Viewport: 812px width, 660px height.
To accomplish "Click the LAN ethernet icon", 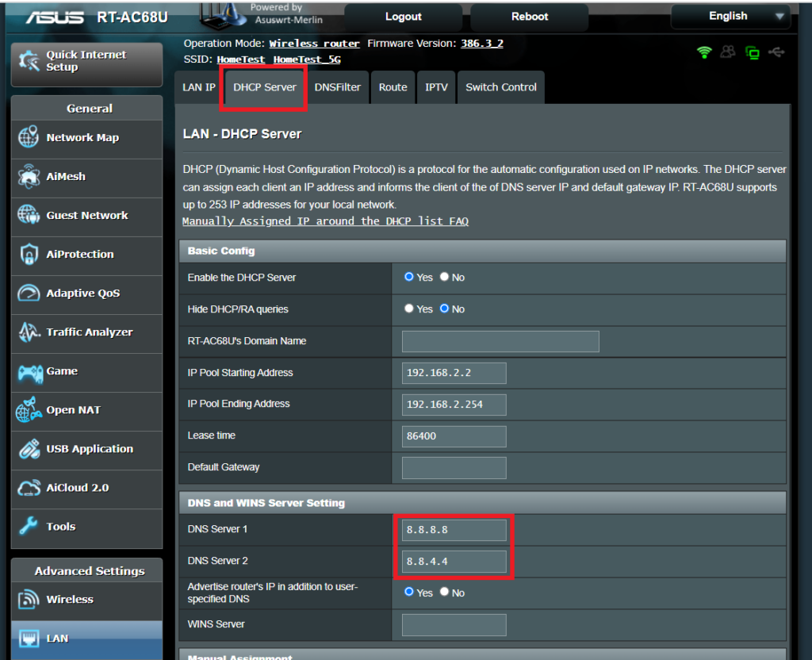I will [29, 639].
